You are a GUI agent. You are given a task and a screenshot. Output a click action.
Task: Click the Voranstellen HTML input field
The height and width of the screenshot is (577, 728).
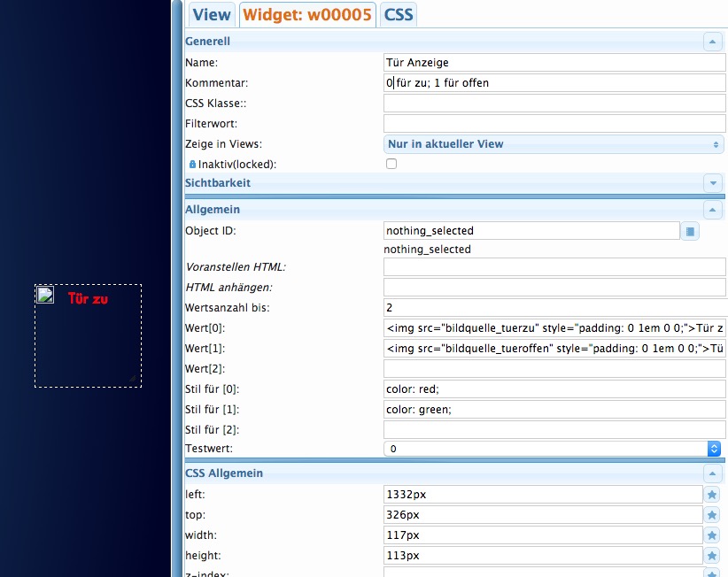(554, 267)
